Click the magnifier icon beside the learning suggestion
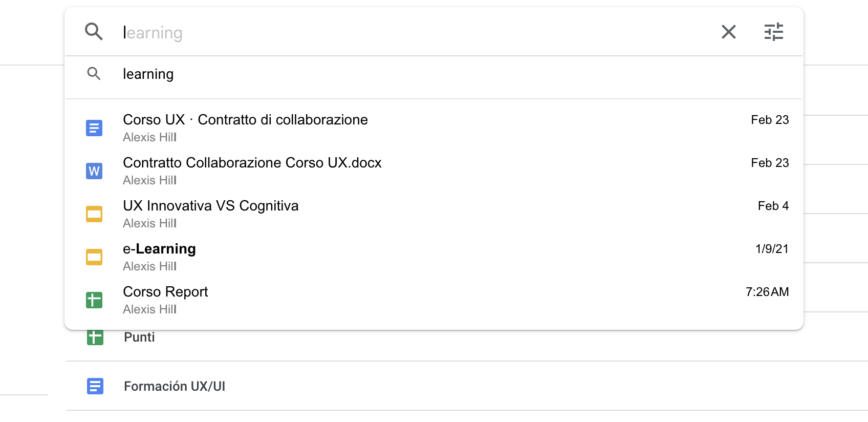This screenshot has width=868, height=422. pos(94,74)
